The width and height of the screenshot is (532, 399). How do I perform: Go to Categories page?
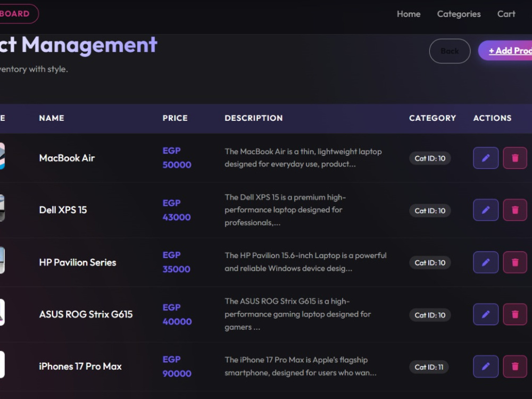tap(459, 14)
